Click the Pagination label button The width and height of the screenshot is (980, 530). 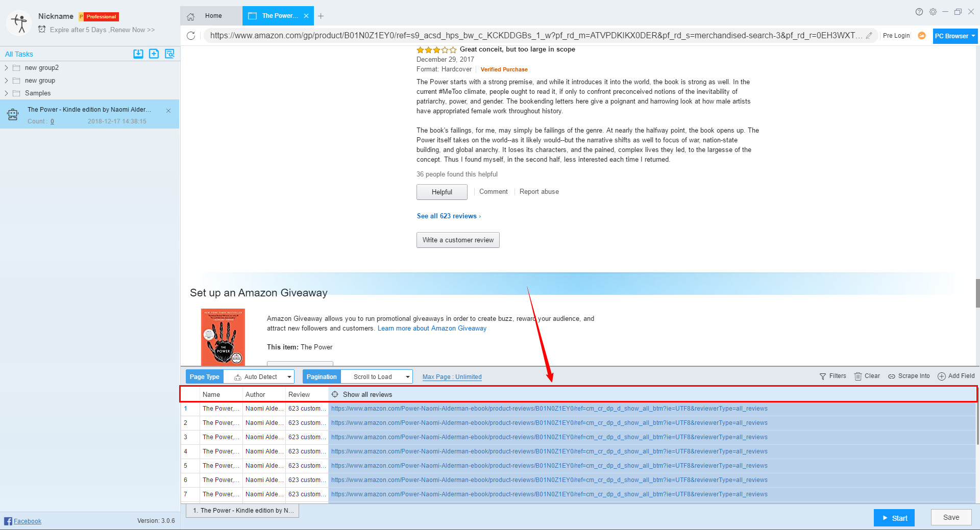click(322, 377)
